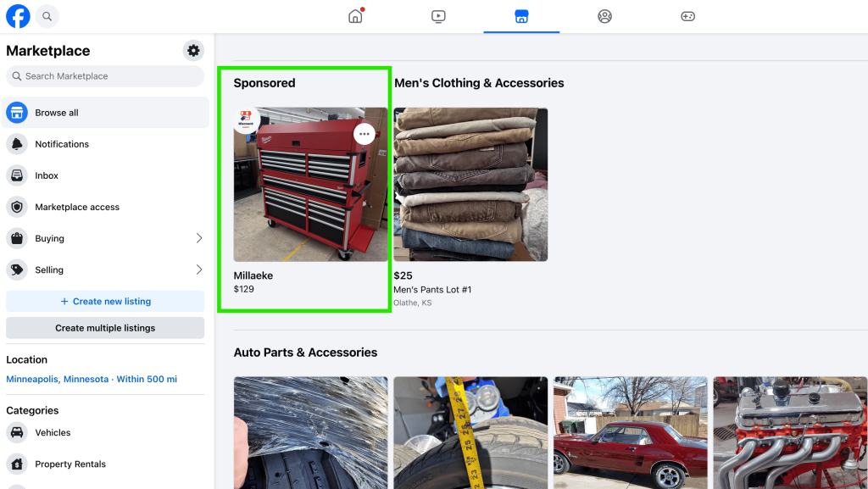
Task: Open Marketplace settings gear
Action: coord(193,51)
